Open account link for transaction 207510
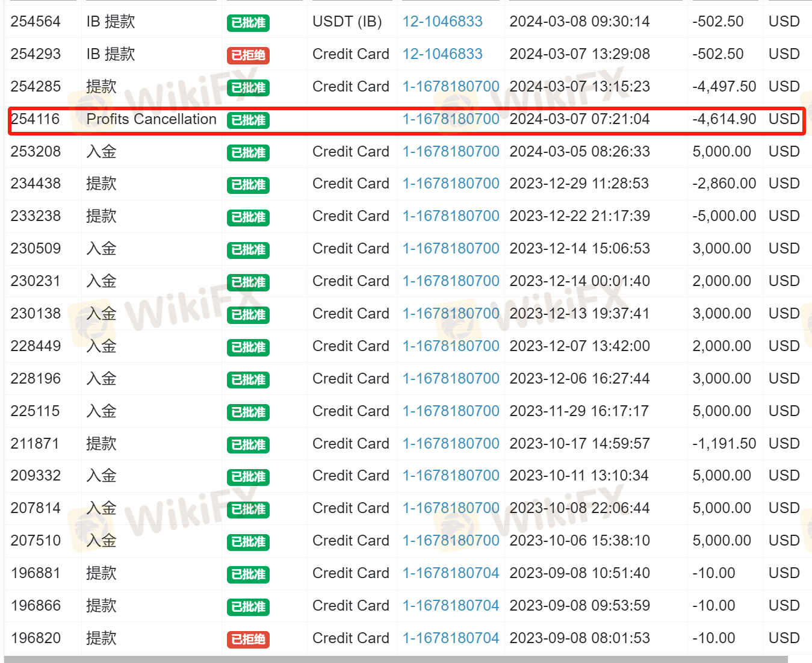 pyautogui.click(x=451, y=541)
